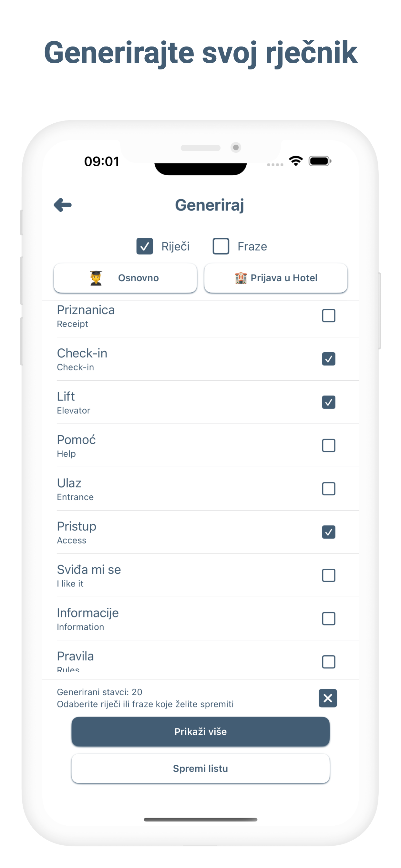The height and width of the screenshot is (868, 401).
Task: Select the Pomoć checkbox
Action: 329,445
